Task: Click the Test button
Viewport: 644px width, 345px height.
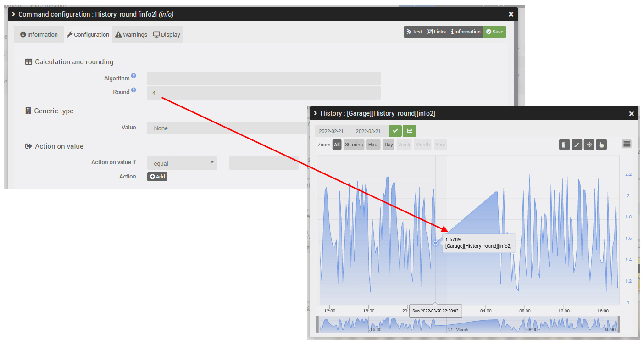Action: coord(414,32)
